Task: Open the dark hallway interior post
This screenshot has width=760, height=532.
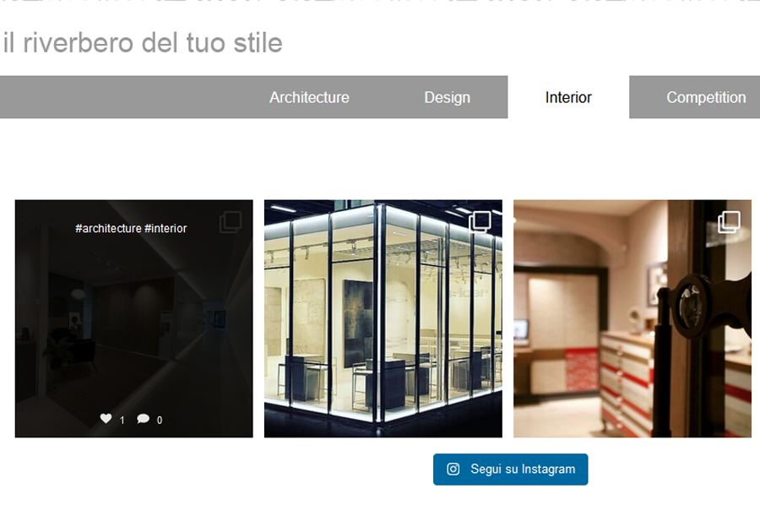Action: click(133, 318)
